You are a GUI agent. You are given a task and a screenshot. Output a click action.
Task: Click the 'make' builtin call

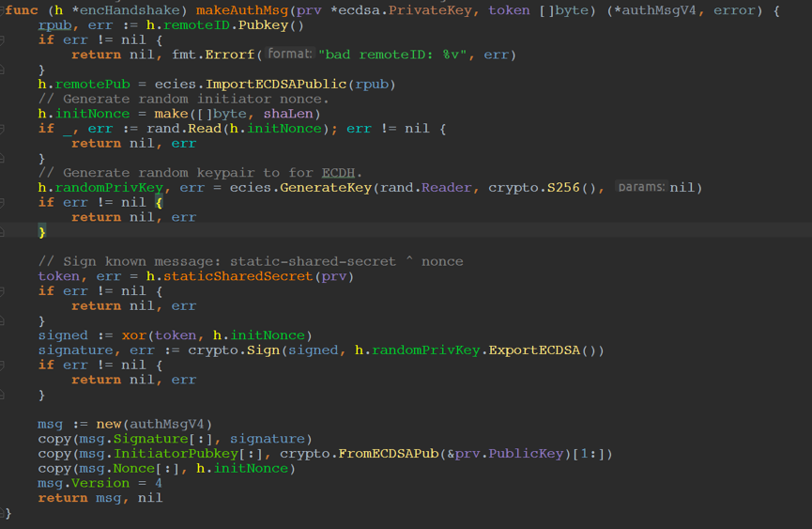click(x=172, y=114)
